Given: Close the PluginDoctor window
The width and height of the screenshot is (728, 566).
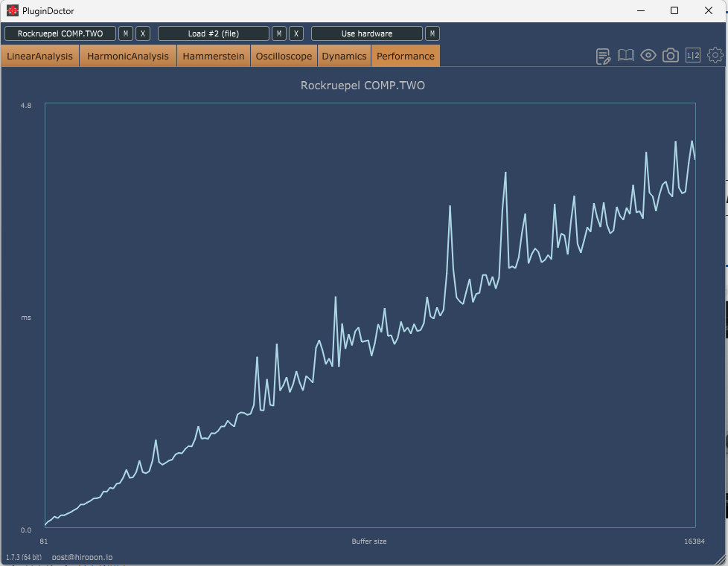Looking at the screenshot, I should (709, 10).
